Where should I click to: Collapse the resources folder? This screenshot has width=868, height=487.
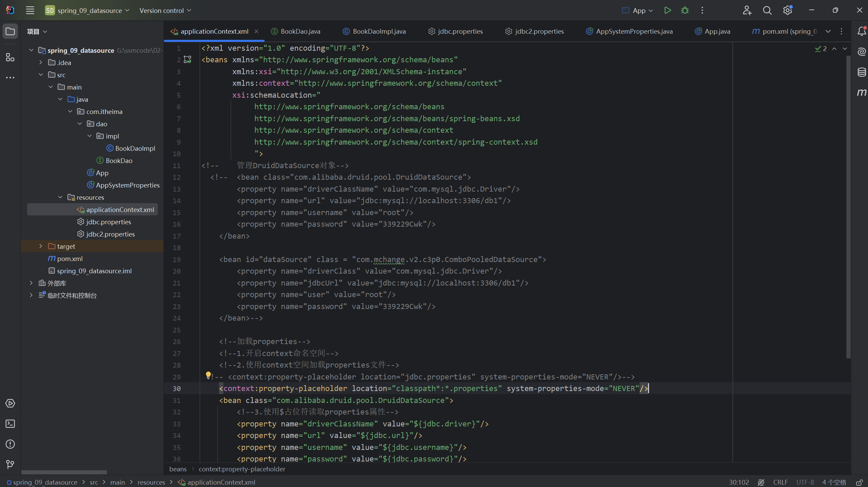[60, 197]
